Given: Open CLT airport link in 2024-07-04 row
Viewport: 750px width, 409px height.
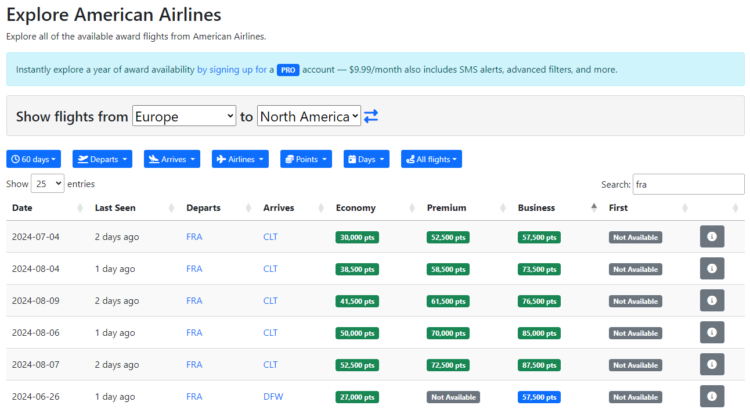Looking at the screenshot, I should point(270,237).
